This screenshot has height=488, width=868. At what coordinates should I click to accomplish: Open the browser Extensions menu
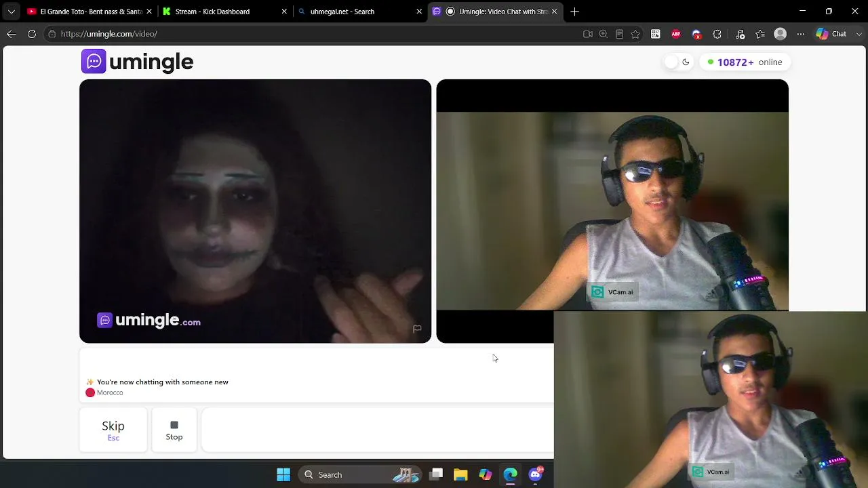tap(717, 34)
